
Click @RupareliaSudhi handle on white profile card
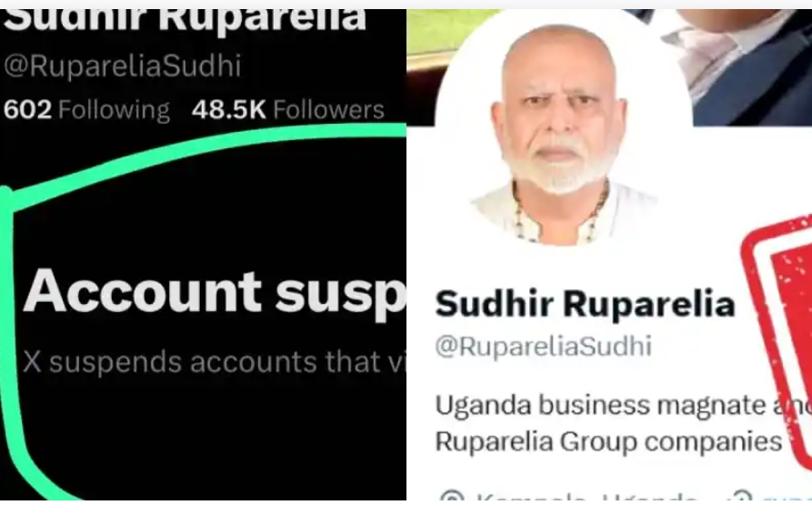(x=543, y=346)
